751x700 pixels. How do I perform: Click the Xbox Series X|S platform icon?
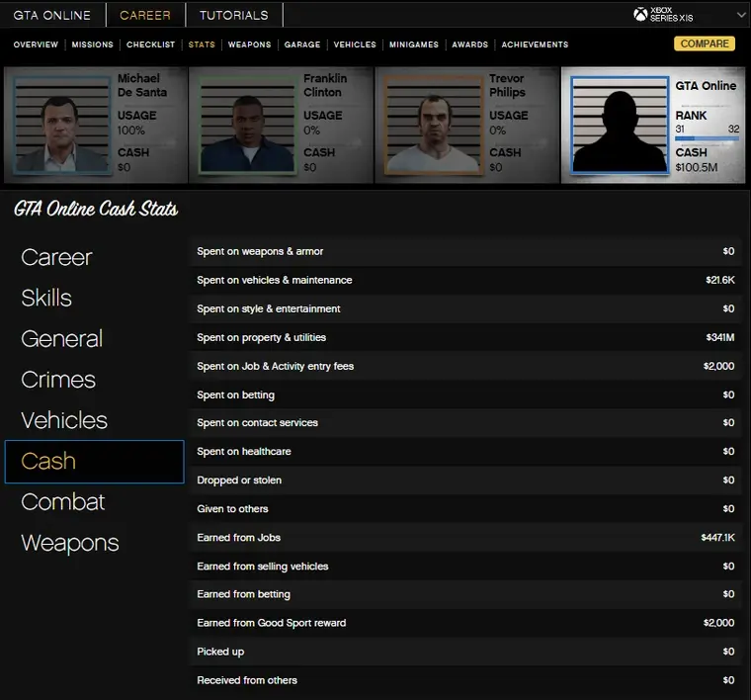tap(640, 15)
